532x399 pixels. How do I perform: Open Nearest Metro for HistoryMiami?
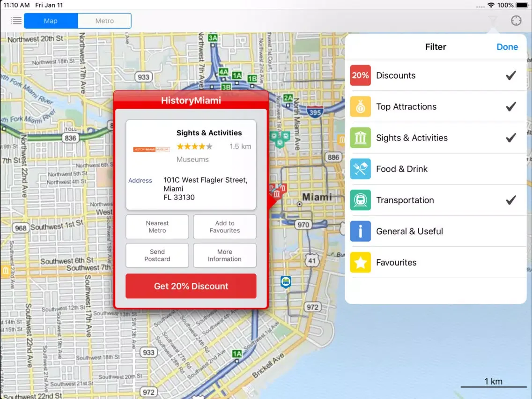click(157, 227)
